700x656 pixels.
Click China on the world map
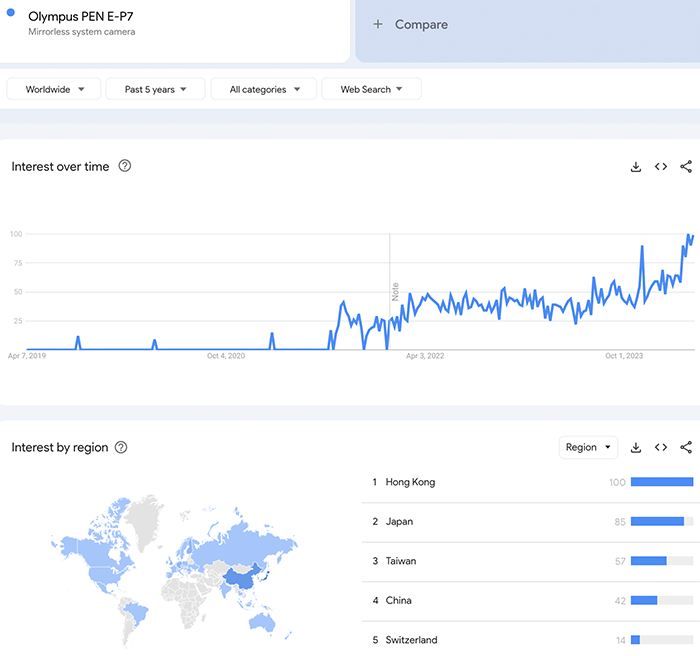pyautogui.click(x=238, y=576)
